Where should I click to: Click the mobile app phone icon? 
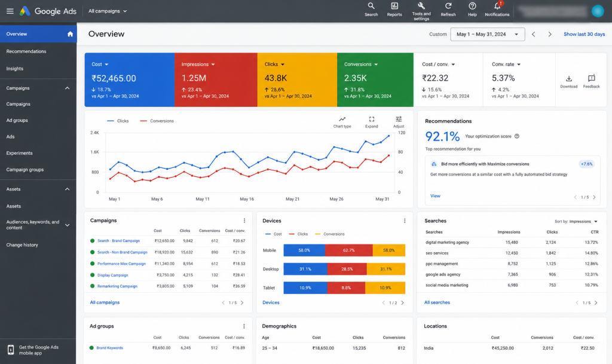click(x=11, y=350)
